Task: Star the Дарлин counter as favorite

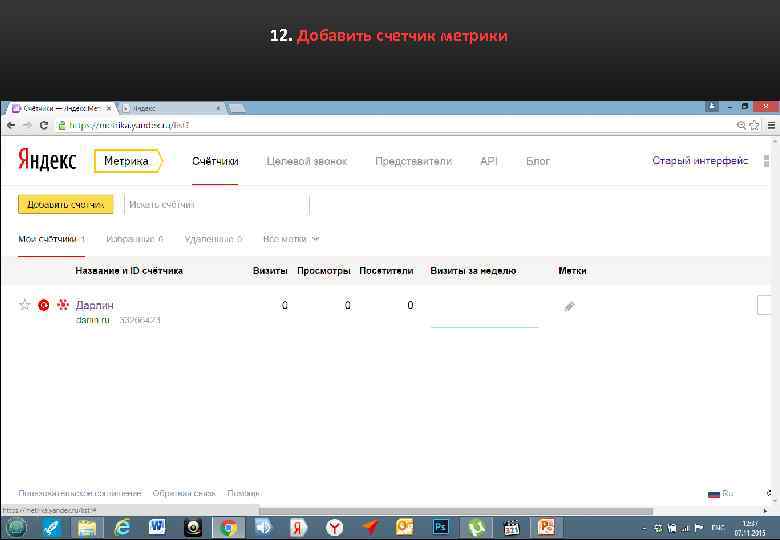Action: pos(24,305)
